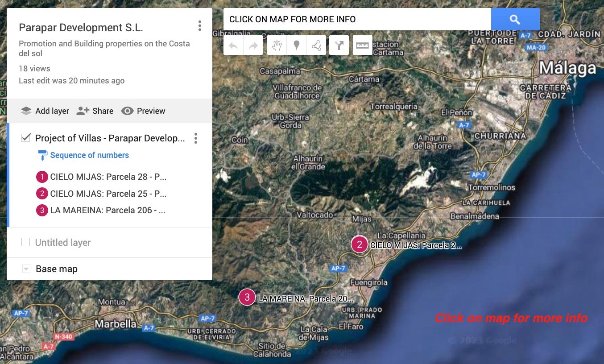Select the hand pan tool
Screen dimensions: 604x364
click(277, 45)
